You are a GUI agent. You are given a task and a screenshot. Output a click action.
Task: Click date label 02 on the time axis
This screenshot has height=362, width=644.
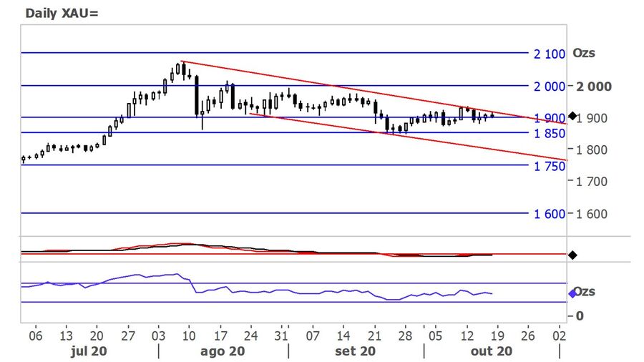tap(559, 336)
